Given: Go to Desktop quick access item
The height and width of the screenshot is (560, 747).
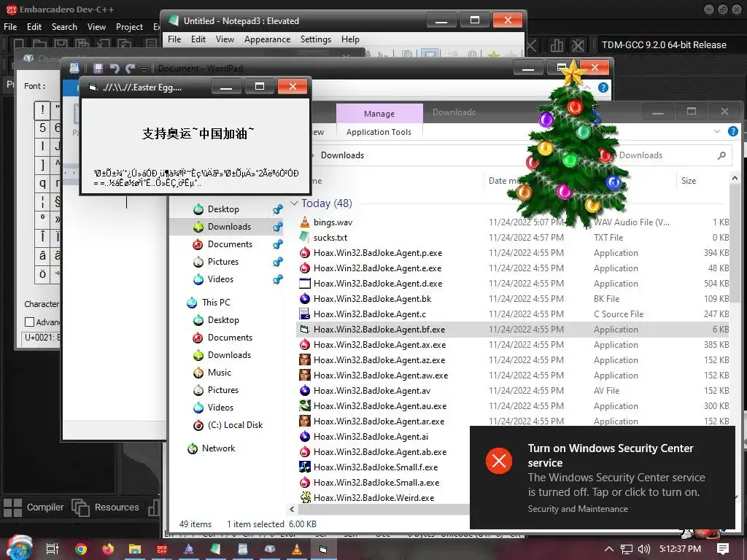Looking at the screenshot, I should pyautogui.click(x=223, y=209).
